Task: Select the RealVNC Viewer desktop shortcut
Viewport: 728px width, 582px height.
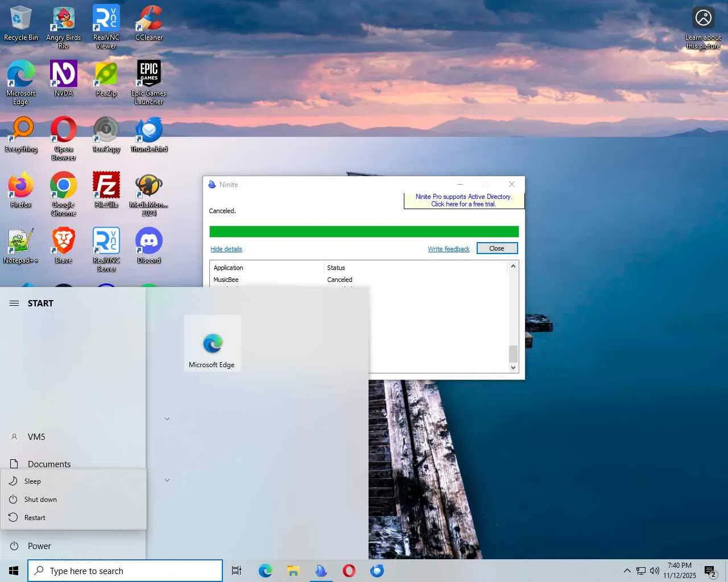Action: click(106, 28)
